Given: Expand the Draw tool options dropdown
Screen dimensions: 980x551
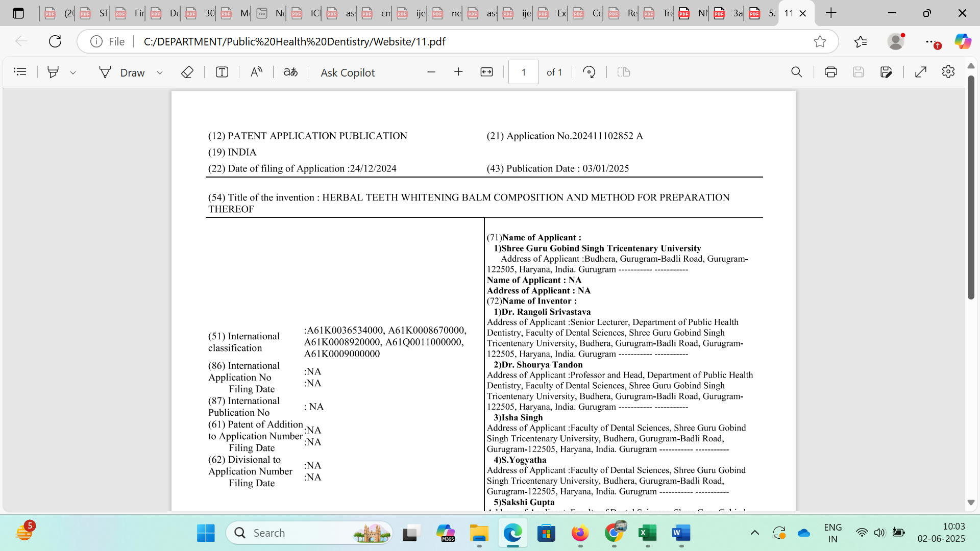Looking at the screenshot, I should pos(160,72).
